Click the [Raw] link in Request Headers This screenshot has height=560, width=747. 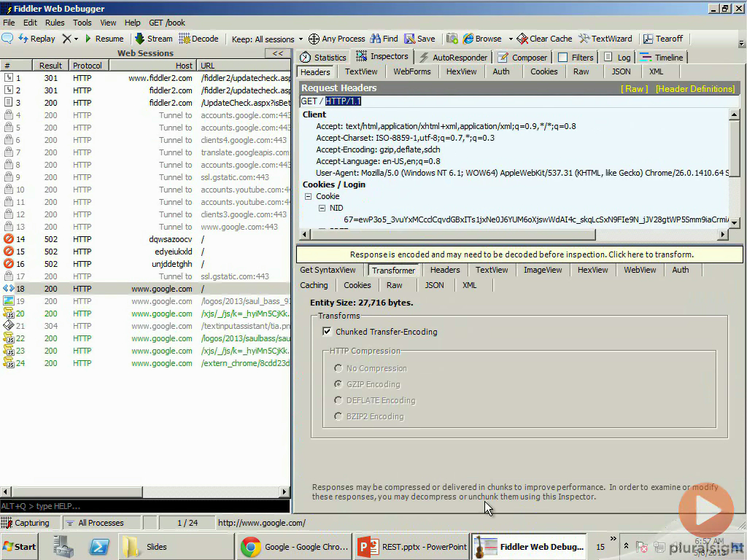tap(634, 88)
